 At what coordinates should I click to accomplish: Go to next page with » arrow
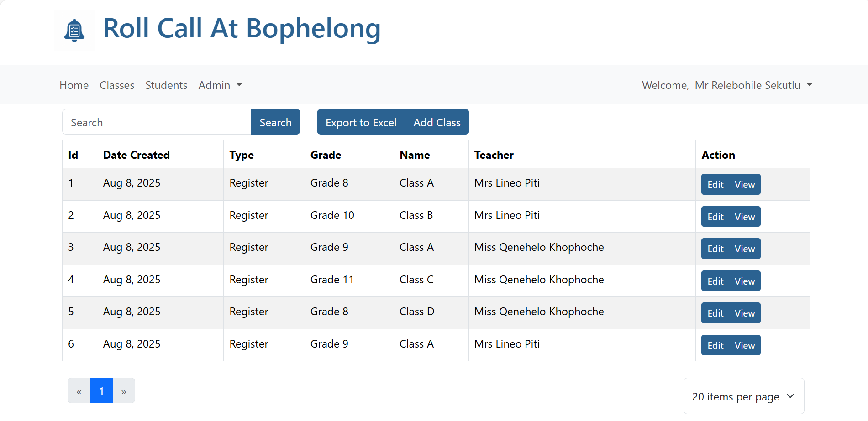pyautogui.click(x=124, y=391)
